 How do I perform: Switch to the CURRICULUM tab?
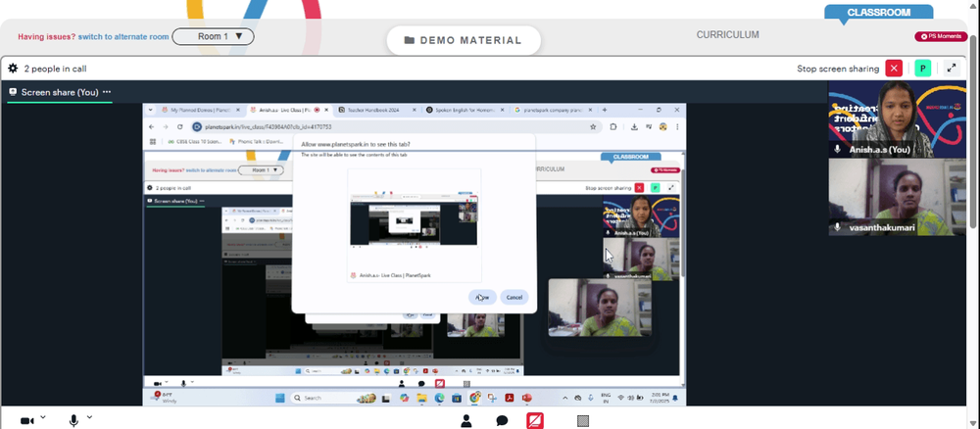[727, 35]
